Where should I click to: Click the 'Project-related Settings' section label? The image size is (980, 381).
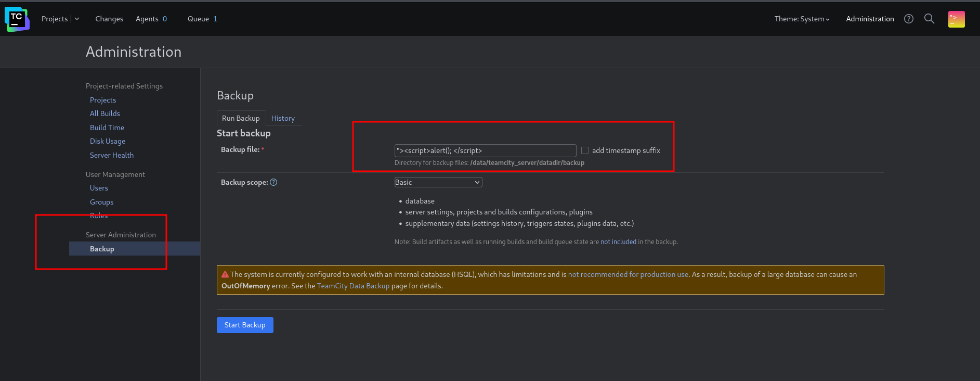point(124,86)
